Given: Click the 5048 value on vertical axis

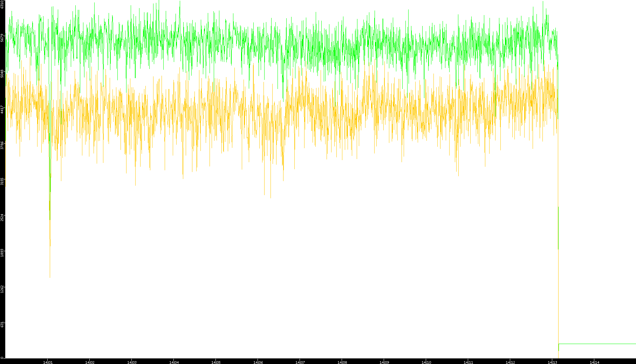Looking at the screenshot, I should (x=2, y=74).
